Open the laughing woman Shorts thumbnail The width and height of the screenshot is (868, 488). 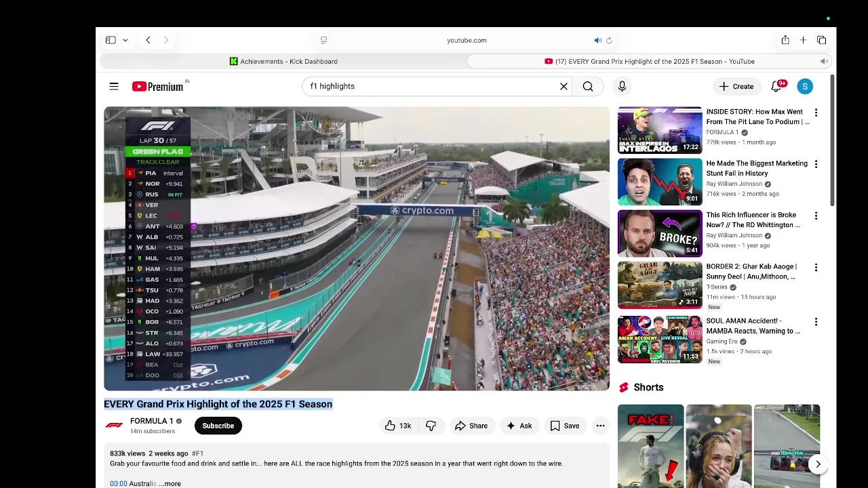[x=718, y=446]
